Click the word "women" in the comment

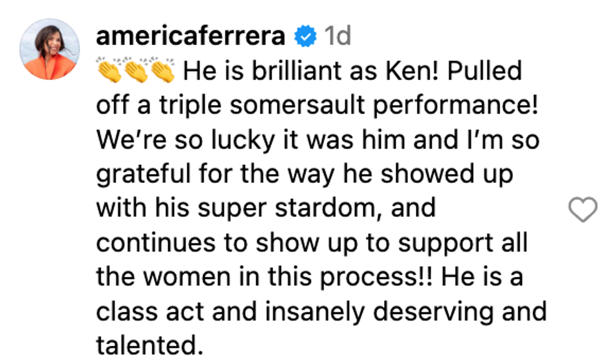coord(175,278)
